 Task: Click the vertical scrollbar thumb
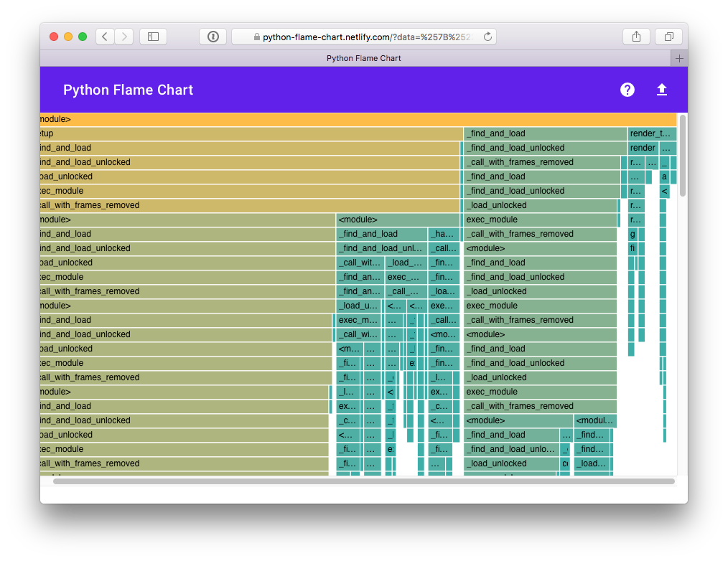click(682, 154)
